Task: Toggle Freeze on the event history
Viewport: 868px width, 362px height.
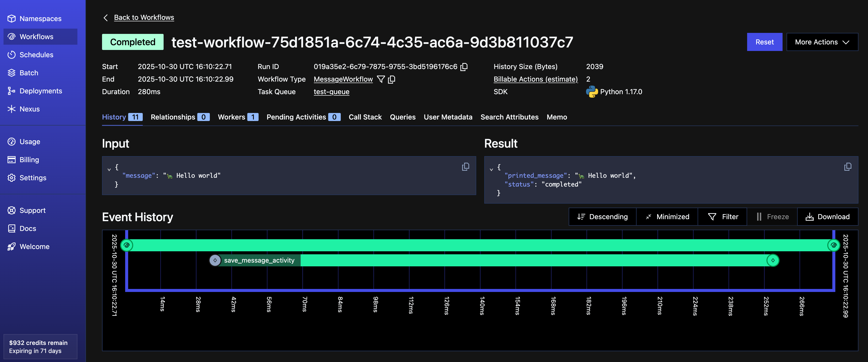Action: (772, 217)
